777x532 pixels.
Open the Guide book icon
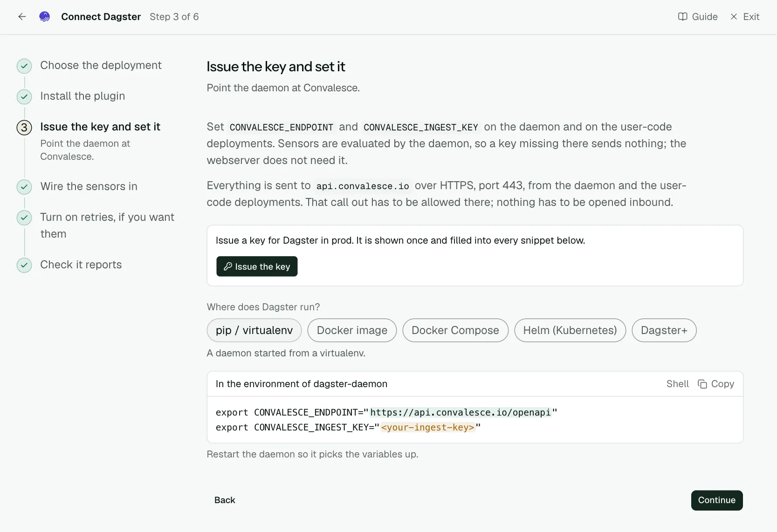pyautogui.click(x=682, y=17)
